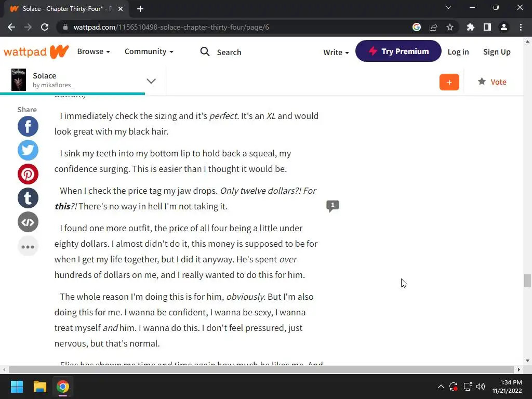
Task: Open the inline comment bubble with 1
Action: (x=332, y=206)
